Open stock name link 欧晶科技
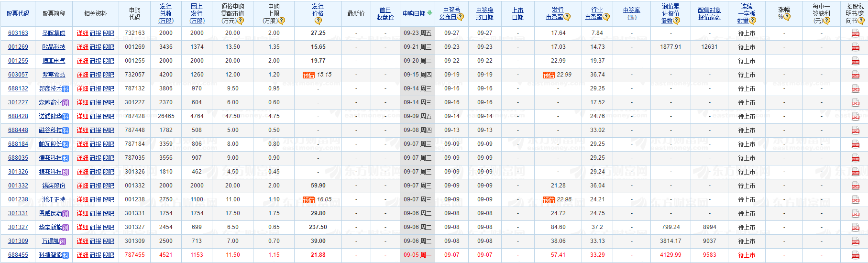Image resolution: width=868 pixels, height=263 pixels. click(54, 47)
